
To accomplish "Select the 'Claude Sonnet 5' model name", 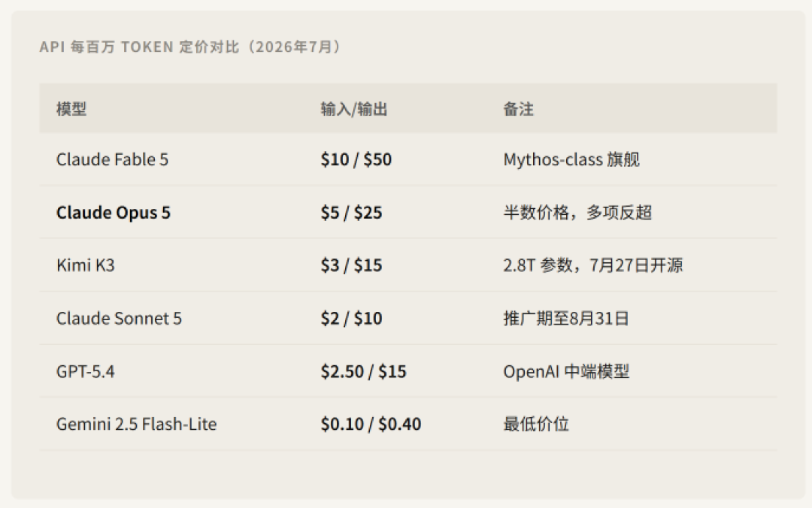I will tap(119, 319).
